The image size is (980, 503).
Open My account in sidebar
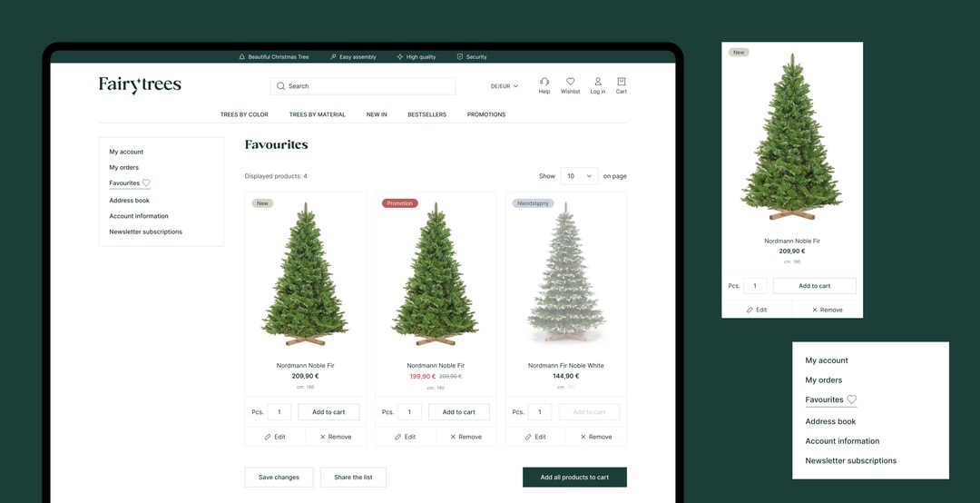coord(126,152)
